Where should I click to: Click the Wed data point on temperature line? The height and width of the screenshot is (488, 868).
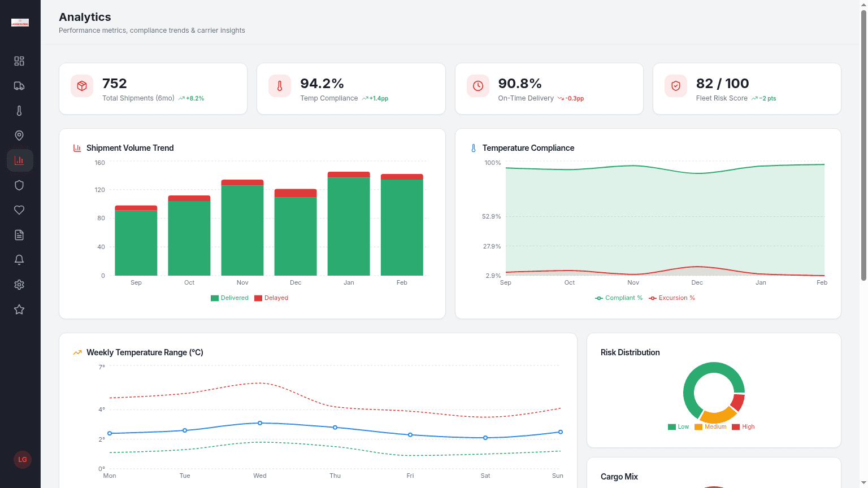tap(260, 423)
